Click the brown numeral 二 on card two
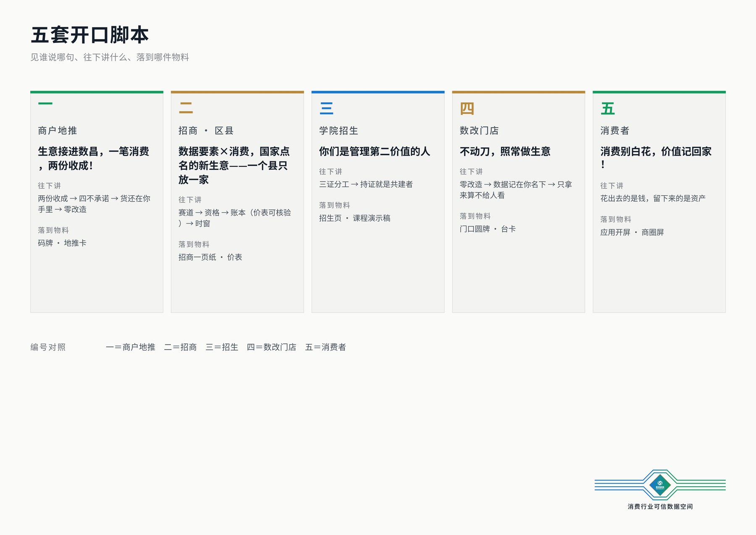The width and height of the screenshot is (756, 535). click(x=186, y=108)
